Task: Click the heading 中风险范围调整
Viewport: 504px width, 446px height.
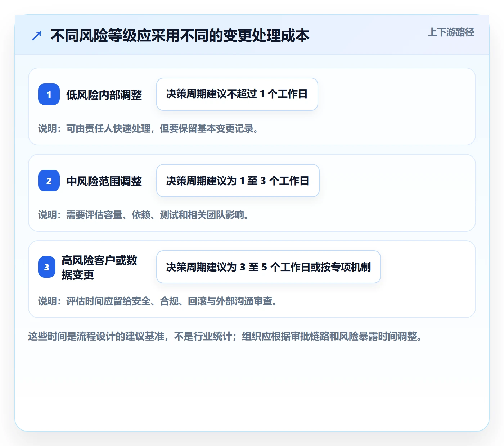Action: pos(104,181)
